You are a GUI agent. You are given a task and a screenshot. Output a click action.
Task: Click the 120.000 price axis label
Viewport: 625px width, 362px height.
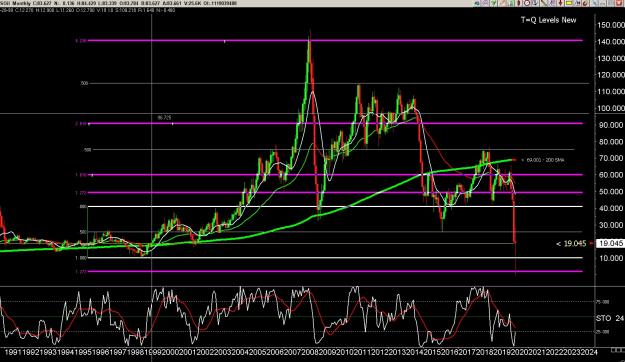click(x=611, y=75)
